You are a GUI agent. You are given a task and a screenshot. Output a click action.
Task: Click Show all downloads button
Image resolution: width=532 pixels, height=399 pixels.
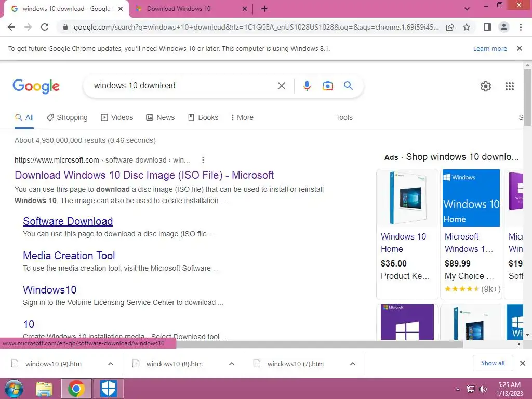pyautogui.click(x=493, y=363)
